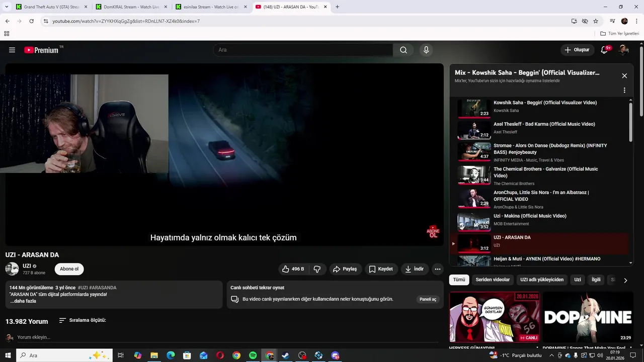The image size is (644, 362).
Task: Close the Mix playlist panel
Action: 624,76
